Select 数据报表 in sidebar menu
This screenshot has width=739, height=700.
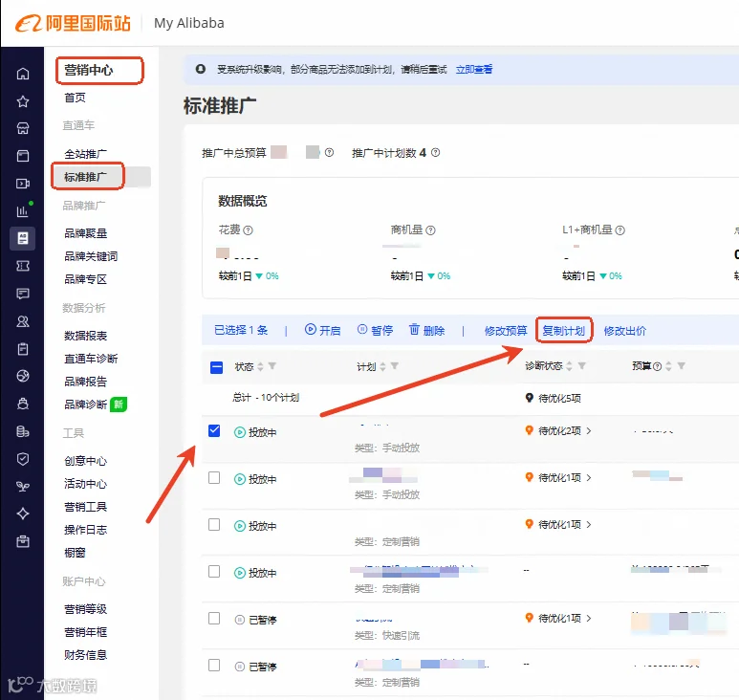85,336
